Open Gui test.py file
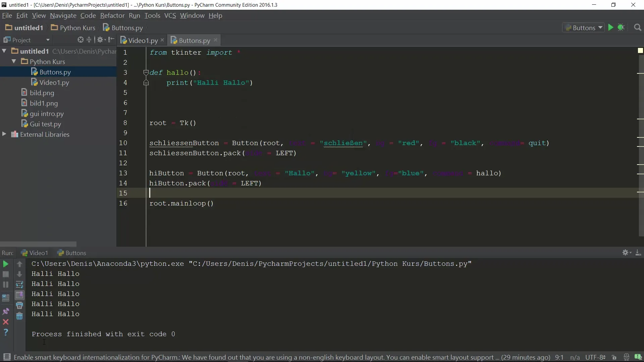Viewport: 644px width, 362px height. tap(41, 124)
